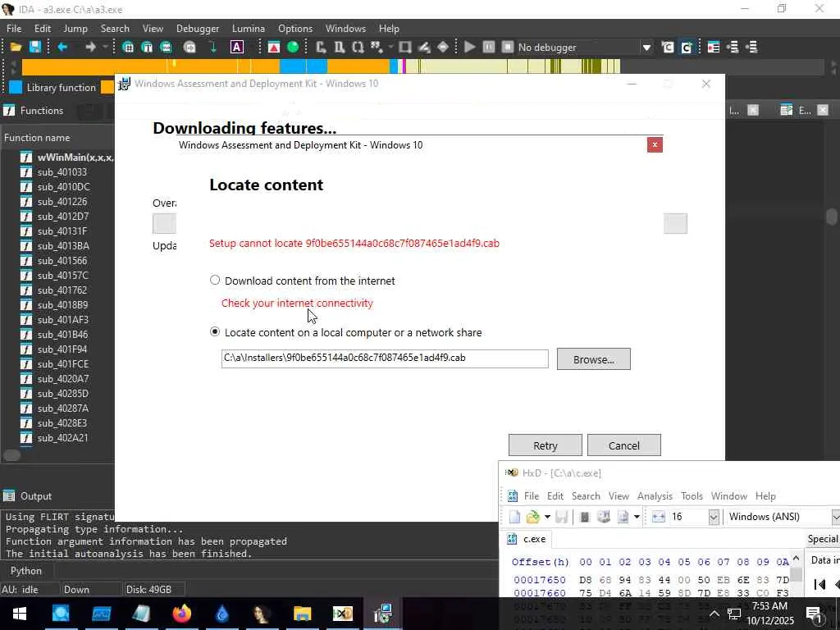This screenshot has height=630, width=840.
Task: Click the Functions list horizontal scrollbar thumb
Action: [11, 455]
